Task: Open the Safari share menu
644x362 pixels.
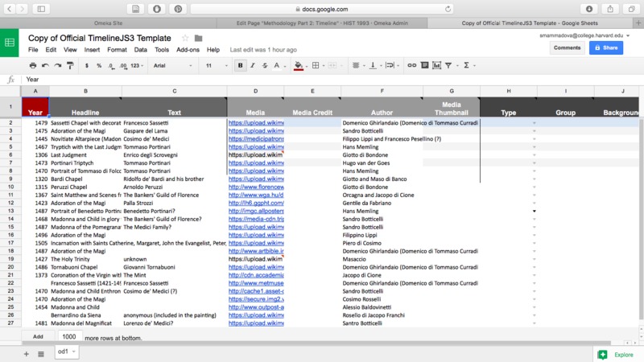Action: pyautogui.click(x=610, y=9)
